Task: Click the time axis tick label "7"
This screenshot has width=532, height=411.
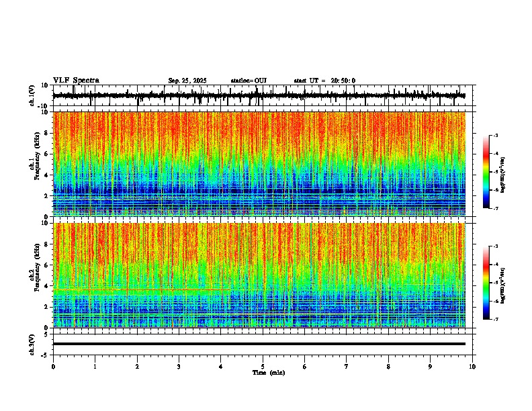Action: click(347, 367)
